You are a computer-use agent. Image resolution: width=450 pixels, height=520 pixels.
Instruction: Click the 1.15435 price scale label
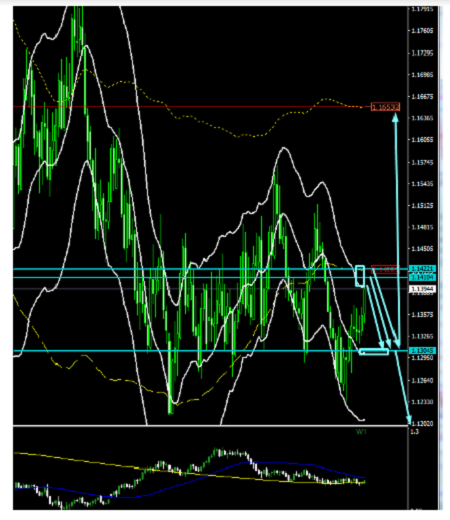coord(422,184)
